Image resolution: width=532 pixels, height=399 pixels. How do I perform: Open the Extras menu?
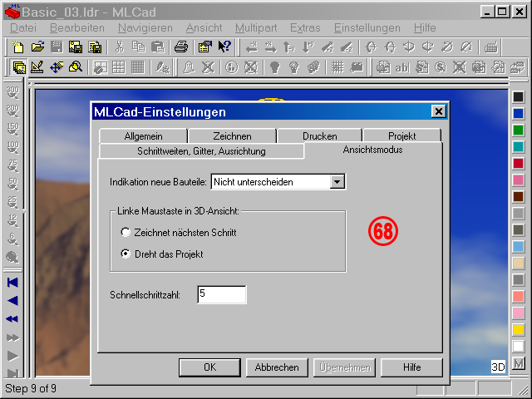[305, 27]
